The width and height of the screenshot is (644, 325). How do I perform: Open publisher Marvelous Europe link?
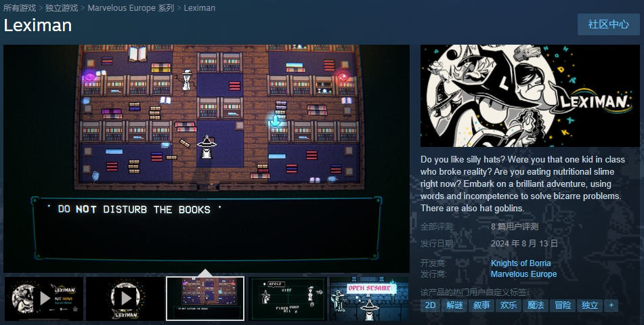[x=523, y=274]
